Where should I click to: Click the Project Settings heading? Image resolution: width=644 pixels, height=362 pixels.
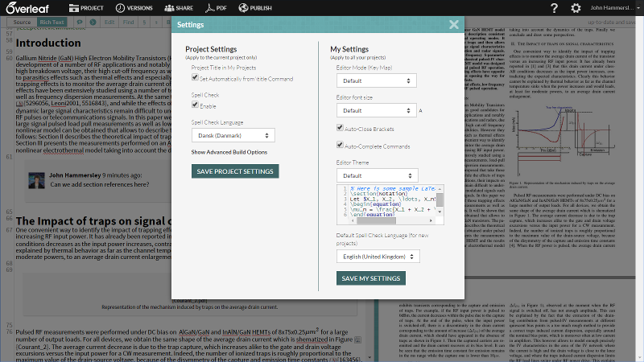click(211, 49)
